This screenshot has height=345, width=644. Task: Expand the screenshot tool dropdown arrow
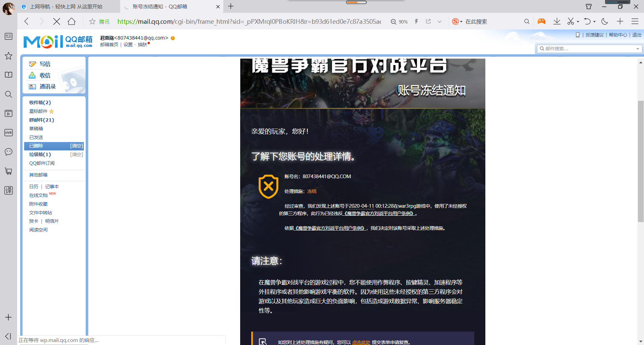point(578,22)
